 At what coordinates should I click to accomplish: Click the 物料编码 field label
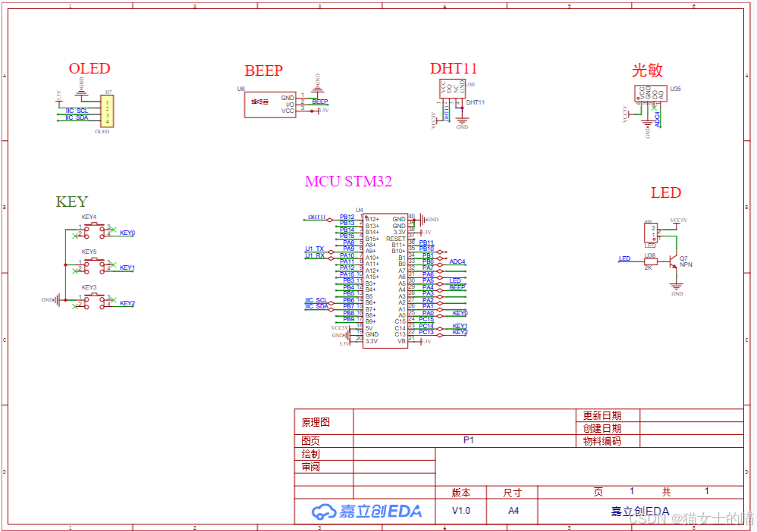pos(602,441)
